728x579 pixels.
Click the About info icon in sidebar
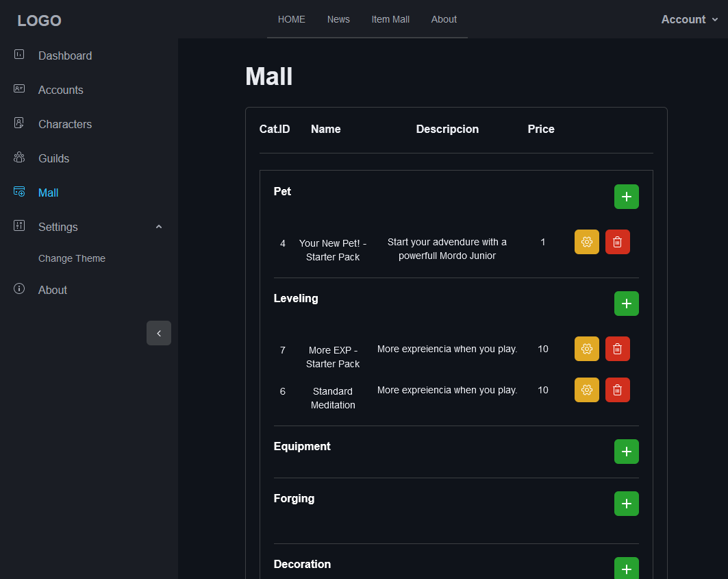(19, 289)
